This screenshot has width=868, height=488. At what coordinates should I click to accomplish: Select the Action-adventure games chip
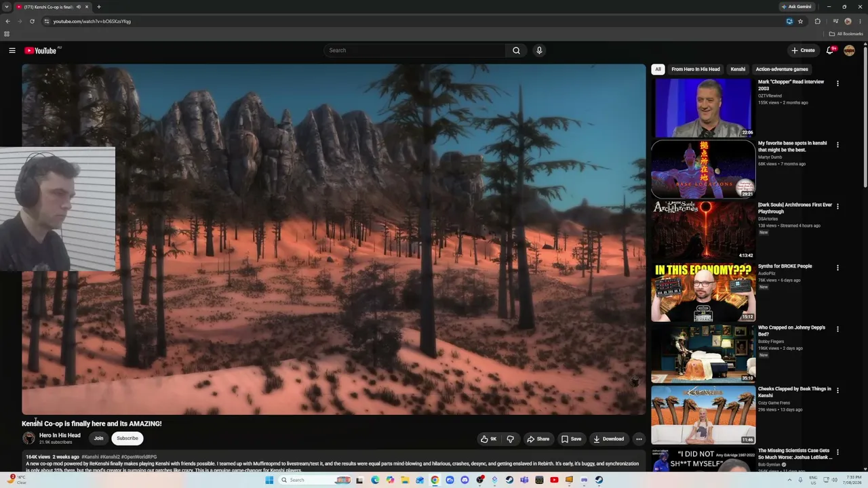tap(782, 69)
